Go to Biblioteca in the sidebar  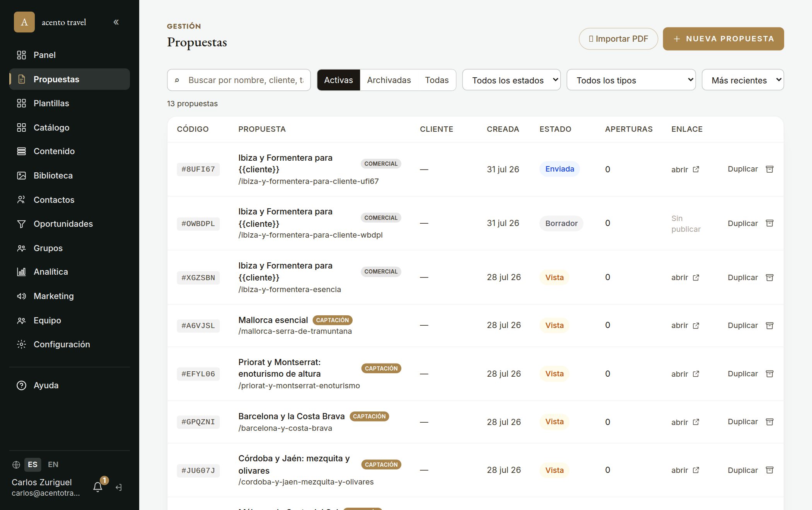(x=70, y=175)
